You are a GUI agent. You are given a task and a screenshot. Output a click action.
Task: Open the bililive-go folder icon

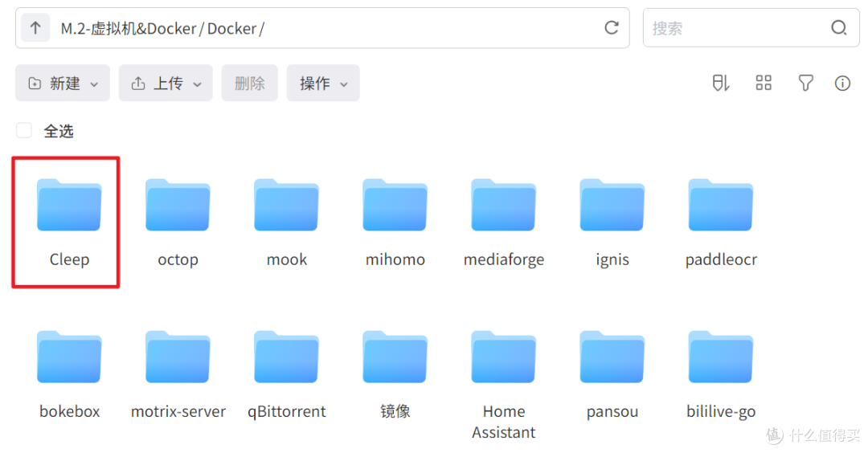coord(720,357)
